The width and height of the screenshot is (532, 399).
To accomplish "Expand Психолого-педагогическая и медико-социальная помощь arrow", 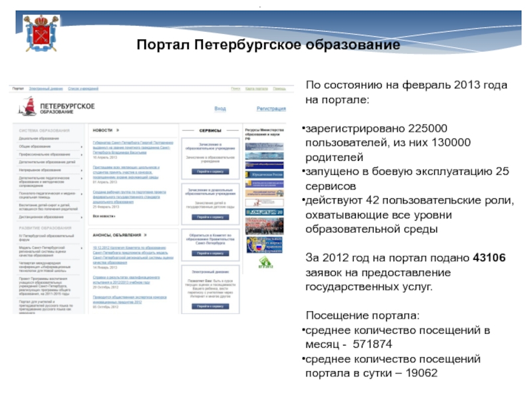I will (x=82, y=194).
